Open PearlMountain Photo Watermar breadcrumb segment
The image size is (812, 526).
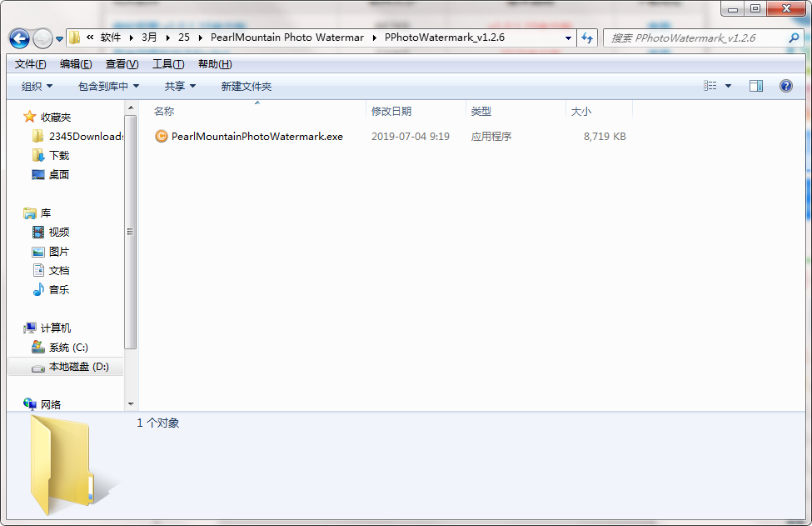pyautogui.click(x=286, y=38)
